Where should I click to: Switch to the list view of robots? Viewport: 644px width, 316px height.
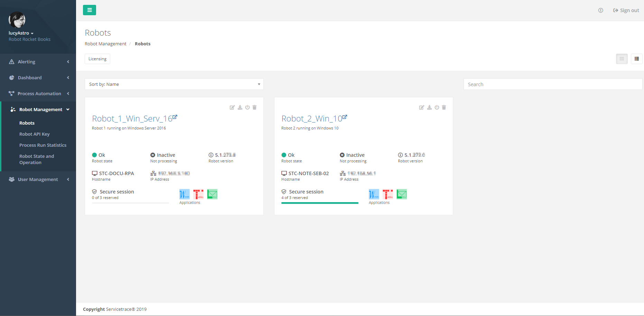[x=637, y=59]
